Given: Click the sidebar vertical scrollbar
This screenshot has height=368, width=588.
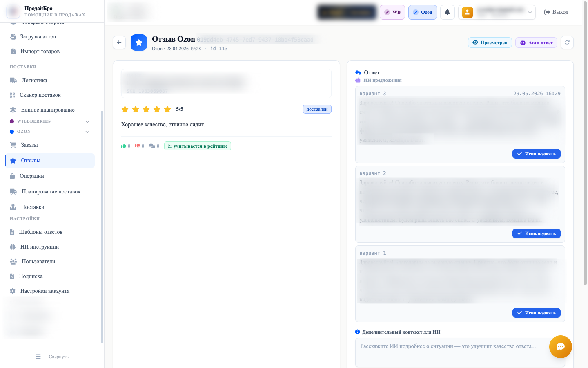Looking at the screenshot, I should click(x=102, y=227).
